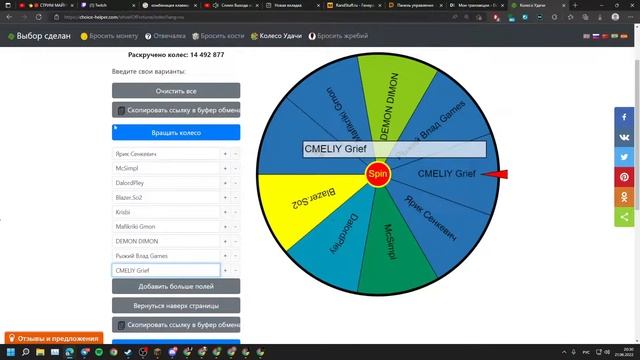The image size is (640, 360).
Task: Open the green generic share icon
Action: 624,217
